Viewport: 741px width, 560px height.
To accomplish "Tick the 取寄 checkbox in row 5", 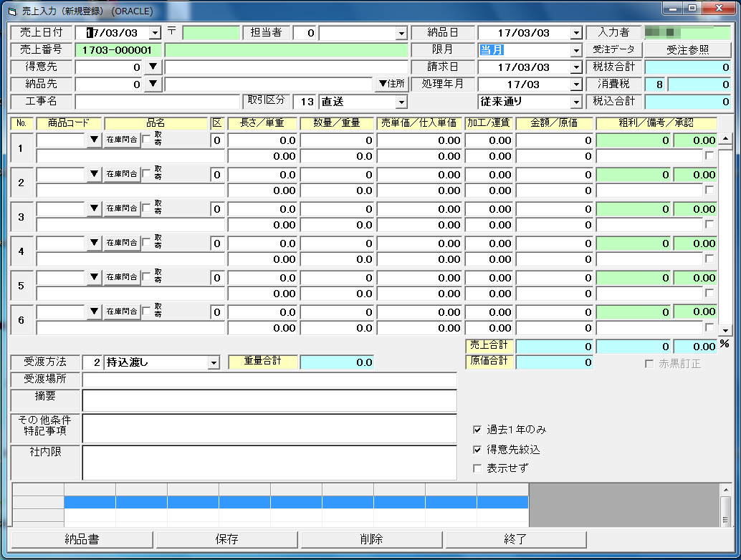I will [x=146, y=276].
